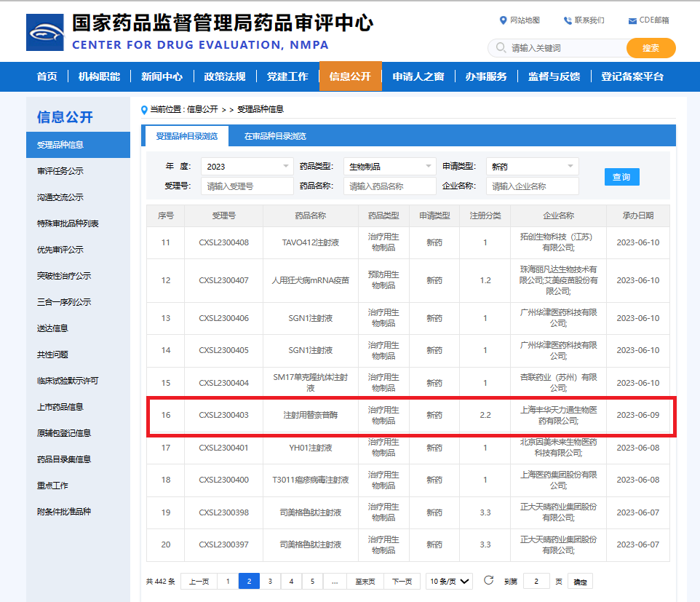Click the breadcrumb location pin beside 当前位置

143,109
